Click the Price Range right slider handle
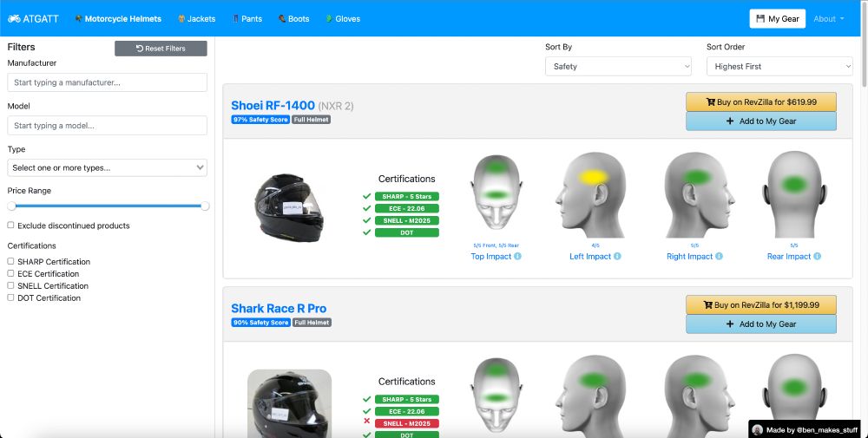This screenshot has width=868, height=438. click(205, 206)
